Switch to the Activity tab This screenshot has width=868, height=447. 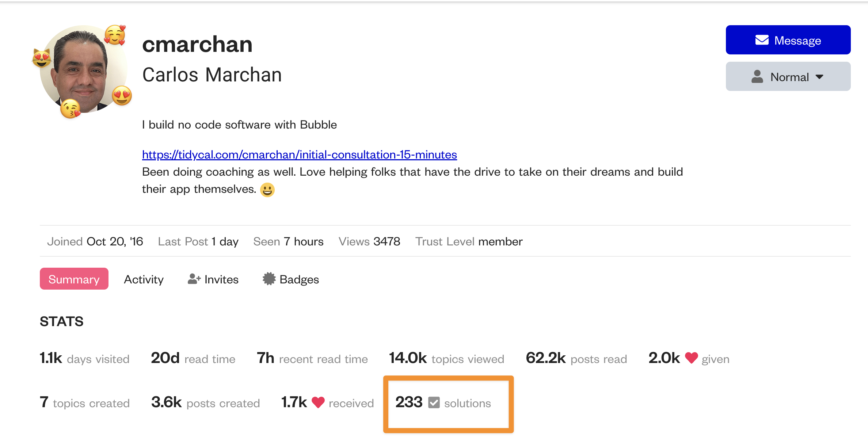point(144,279)
